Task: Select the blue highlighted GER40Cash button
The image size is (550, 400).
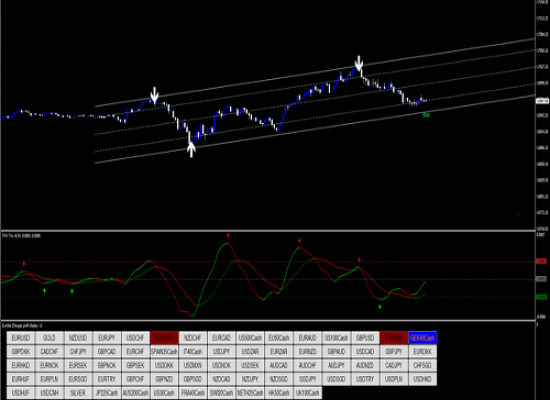Action: 422,338
